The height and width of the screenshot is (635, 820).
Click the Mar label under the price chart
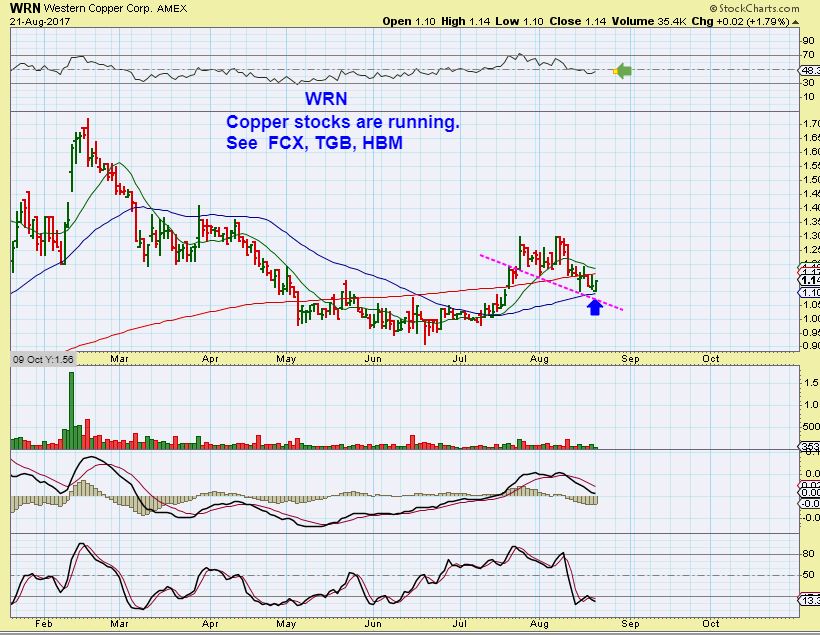pyautogui.click(x=119, y=359)
